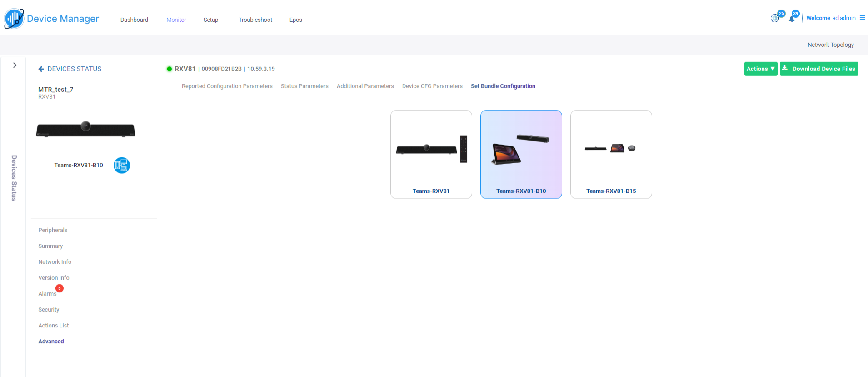Click Download Device Files button
The width and height of the screenshot is (868, 377).
tap(819, 69)
